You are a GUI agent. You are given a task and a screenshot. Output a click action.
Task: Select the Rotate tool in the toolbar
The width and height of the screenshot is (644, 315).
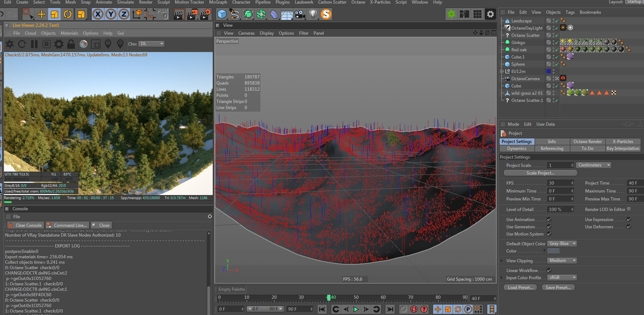[x=68, y=14]
